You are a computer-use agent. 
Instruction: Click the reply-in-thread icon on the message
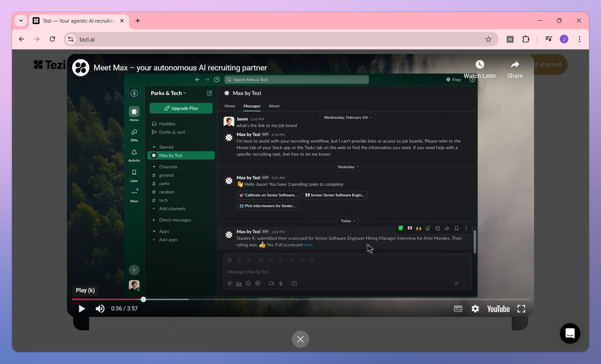(438, 228)
